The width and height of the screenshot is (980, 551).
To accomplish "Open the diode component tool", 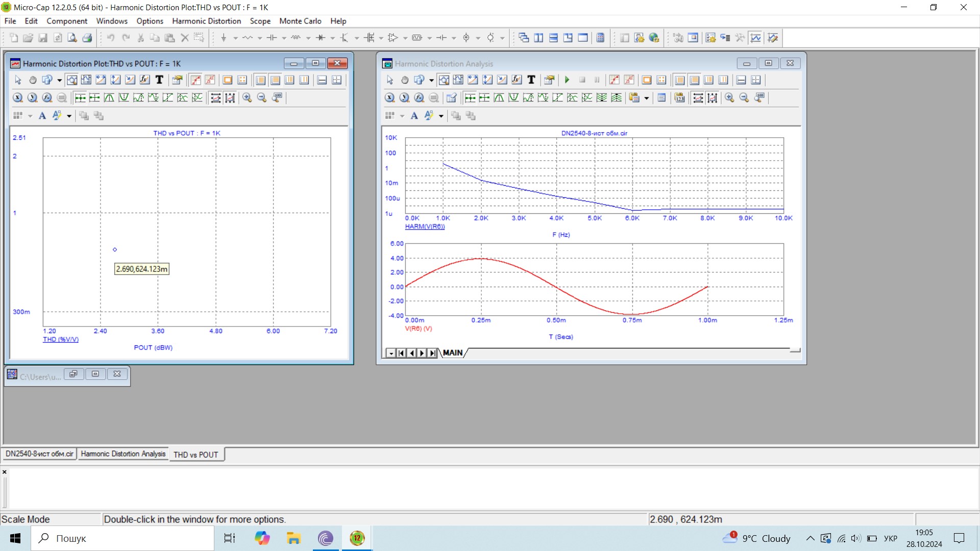I will [x=321, y=38].
